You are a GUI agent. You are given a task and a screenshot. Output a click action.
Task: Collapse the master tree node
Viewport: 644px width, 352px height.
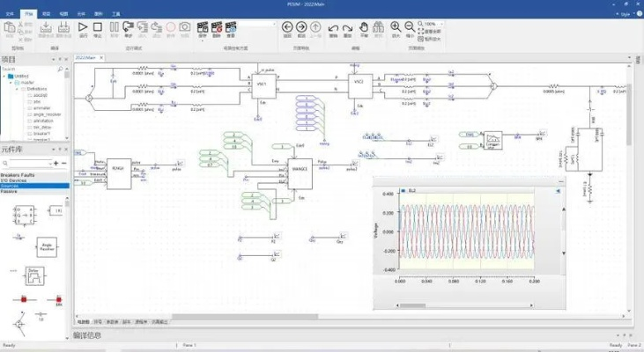(10, 83)
